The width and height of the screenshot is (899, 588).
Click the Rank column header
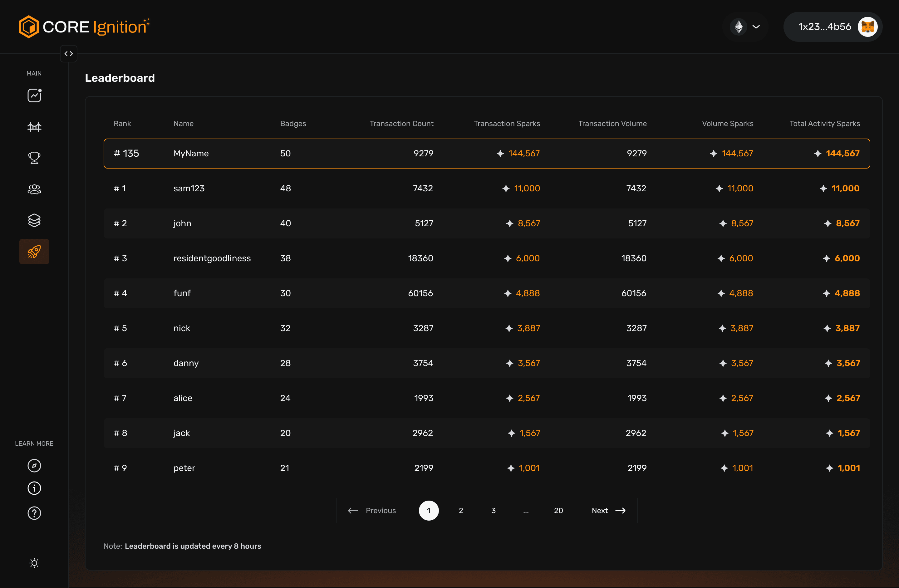[122, 124]
